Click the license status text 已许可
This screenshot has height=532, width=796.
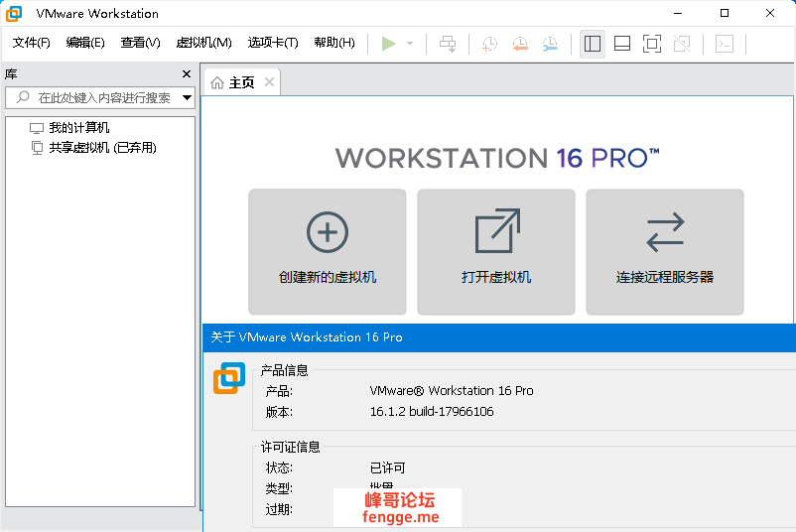pos(387,468)
